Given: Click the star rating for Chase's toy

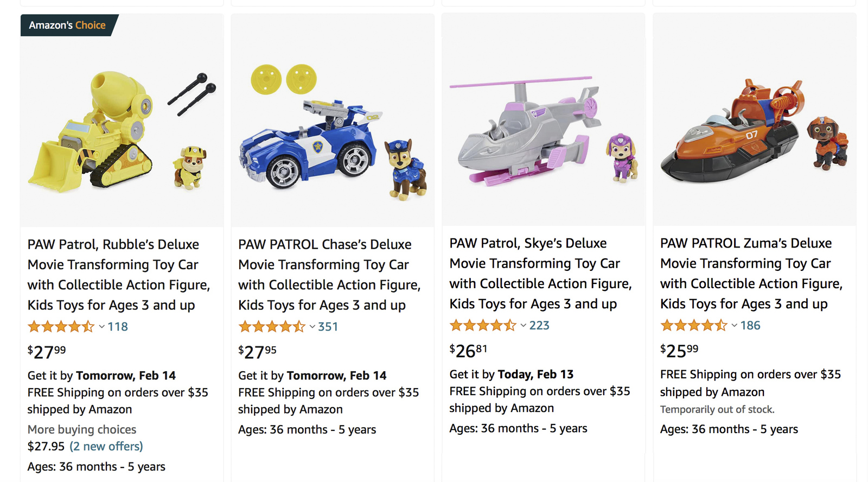Looking at the screenshot, I should 272,327.
